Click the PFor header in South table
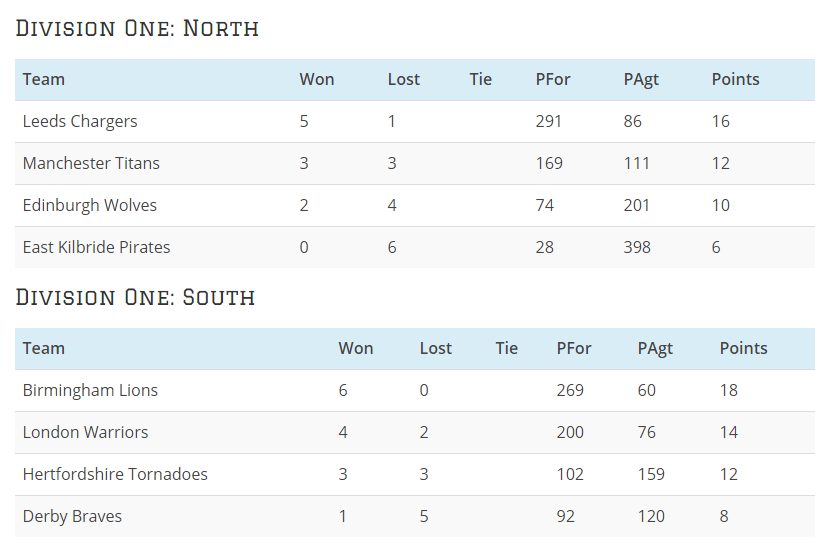 (x=574, y=349)
